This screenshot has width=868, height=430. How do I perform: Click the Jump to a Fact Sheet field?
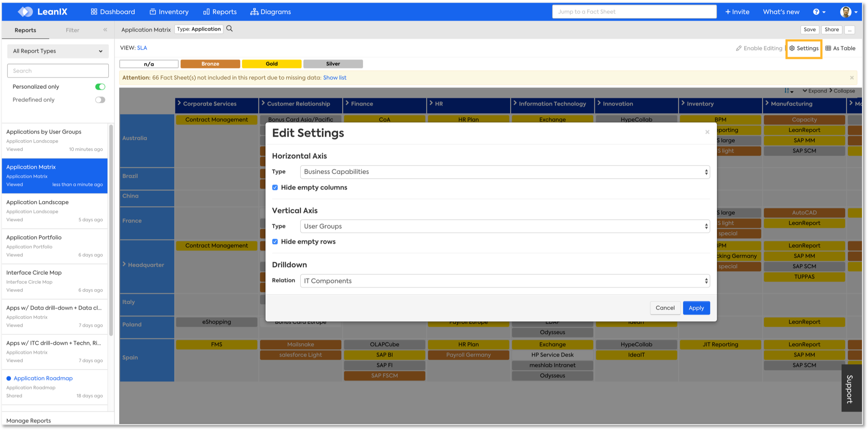click(x=634, y=12)
